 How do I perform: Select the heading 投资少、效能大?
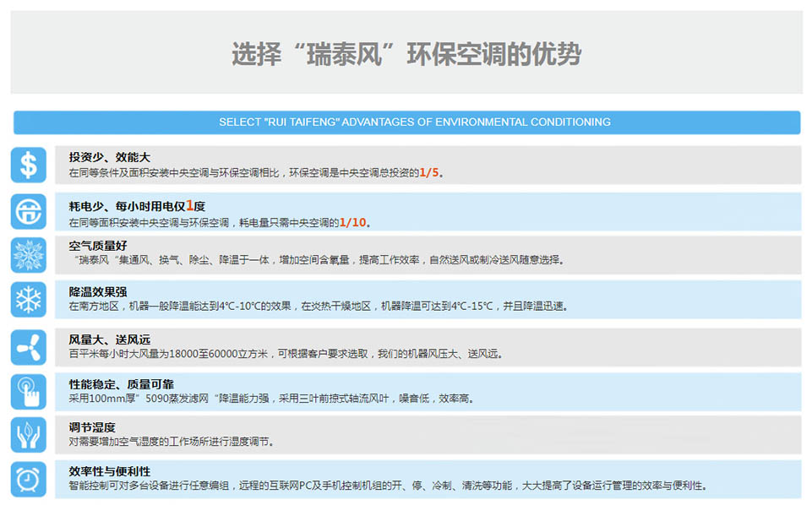click(109, 157)
